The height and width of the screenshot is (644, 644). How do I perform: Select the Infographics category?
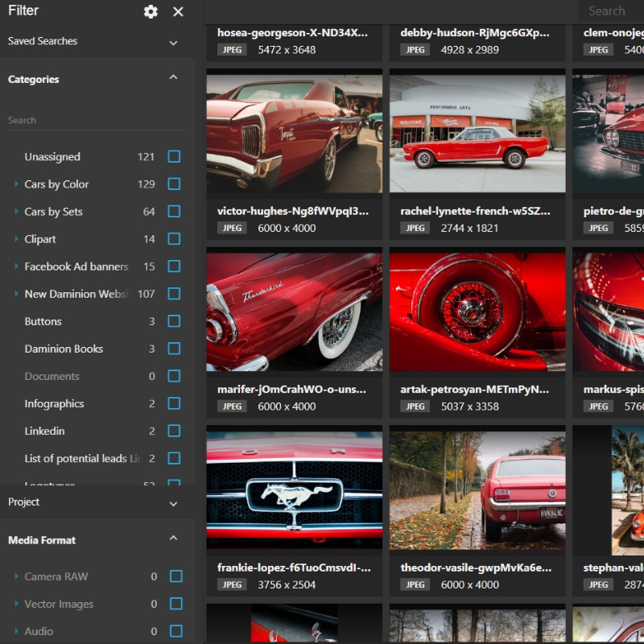(56, 403)
